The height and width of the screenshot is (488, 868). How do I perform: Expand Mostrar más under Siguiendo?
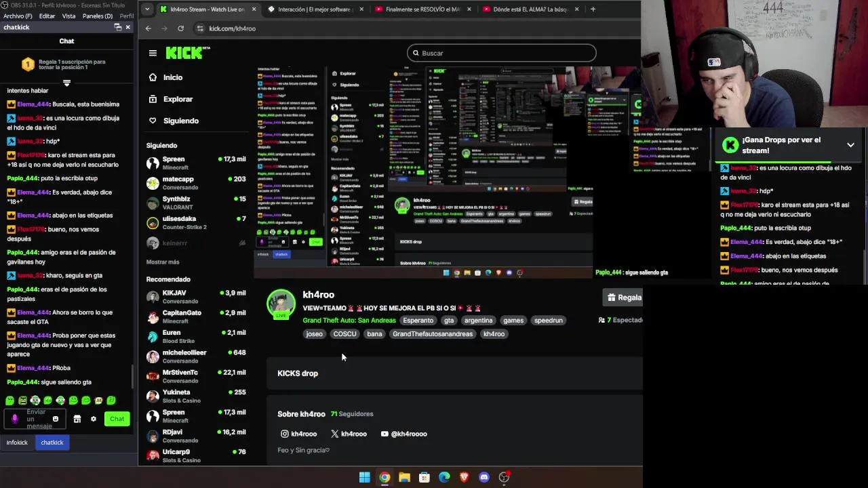point(163,262)
